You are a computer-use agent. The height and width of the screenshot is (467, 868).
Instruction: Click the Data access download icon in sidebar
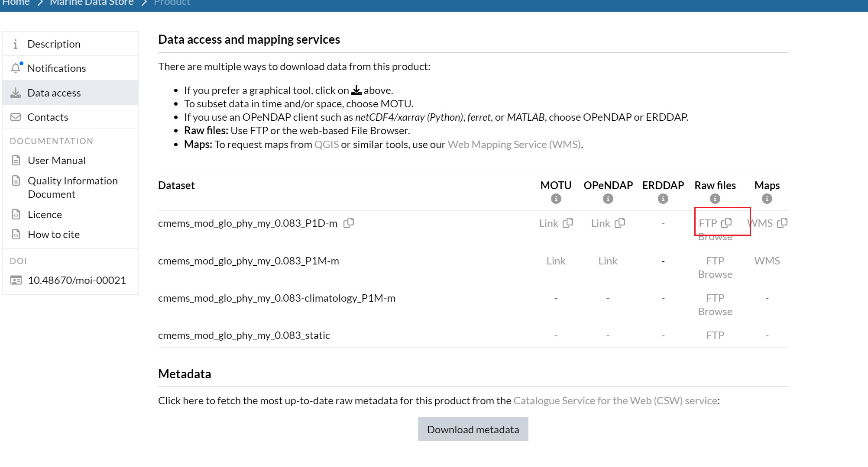tap(16, 93)
